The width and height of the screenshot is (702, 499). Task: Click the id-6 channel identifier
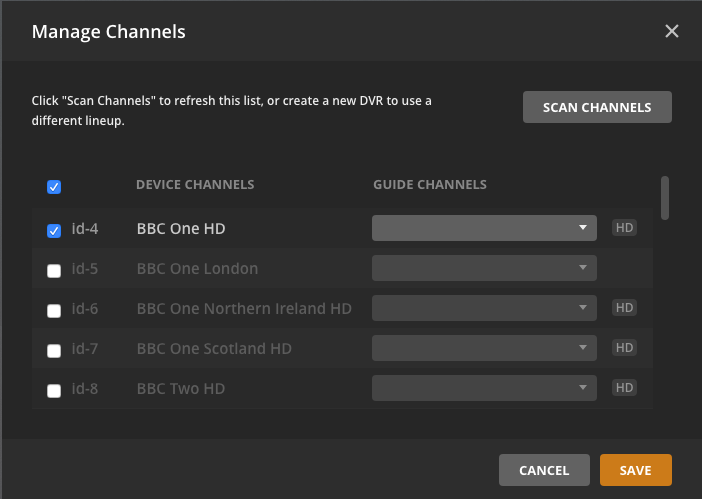(85, 308)
